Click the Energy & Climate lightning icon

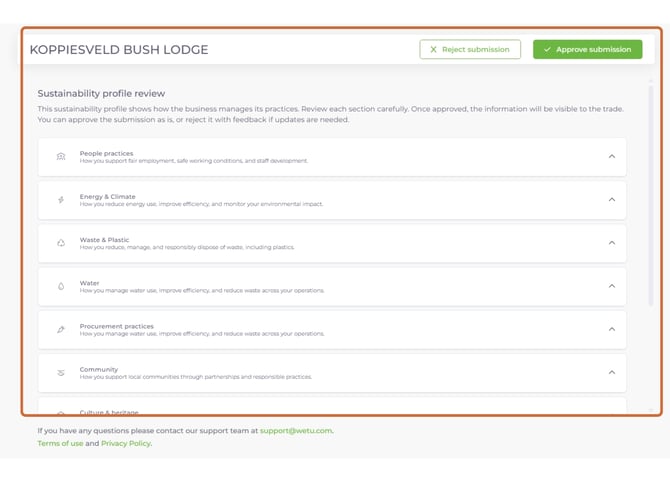pos(61,200)
